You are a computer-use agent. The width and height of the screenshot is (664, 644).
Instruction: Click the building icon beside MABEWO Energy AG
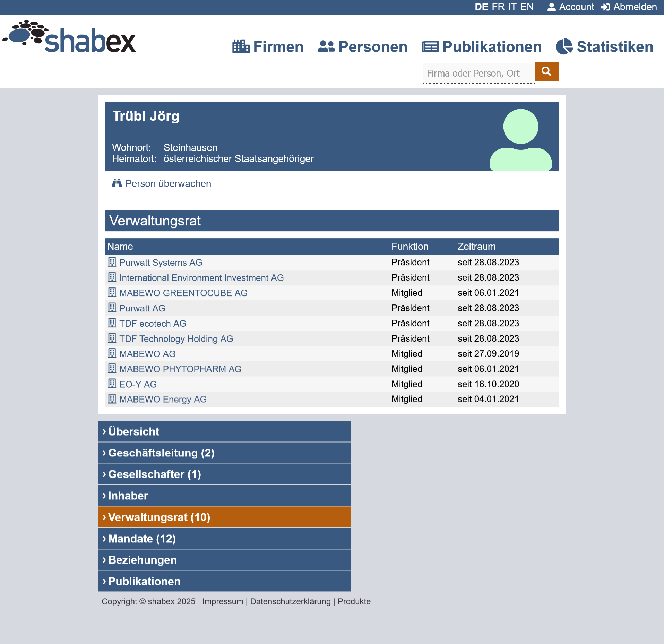pyautogui.click(x=112, y=399)
